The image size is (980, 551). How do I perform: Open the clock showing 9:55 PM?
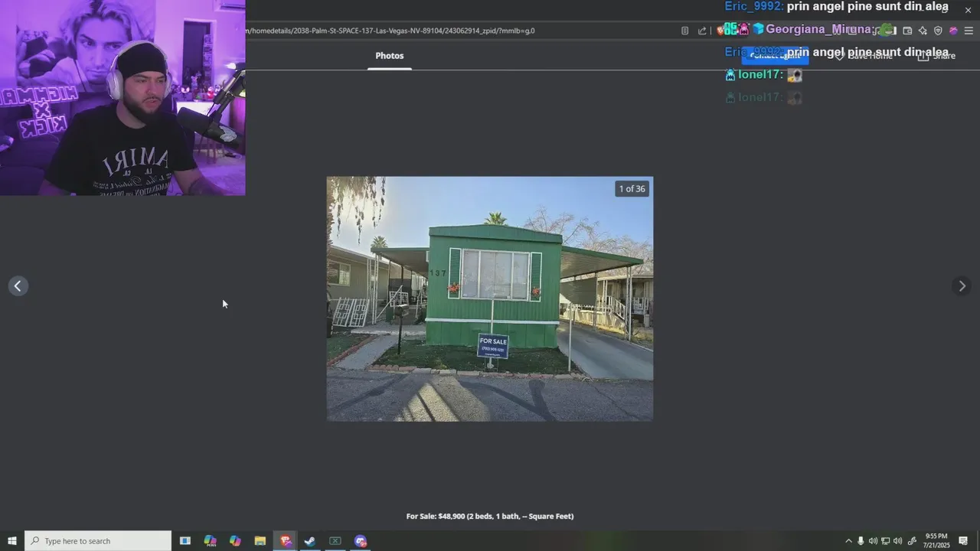936,541
